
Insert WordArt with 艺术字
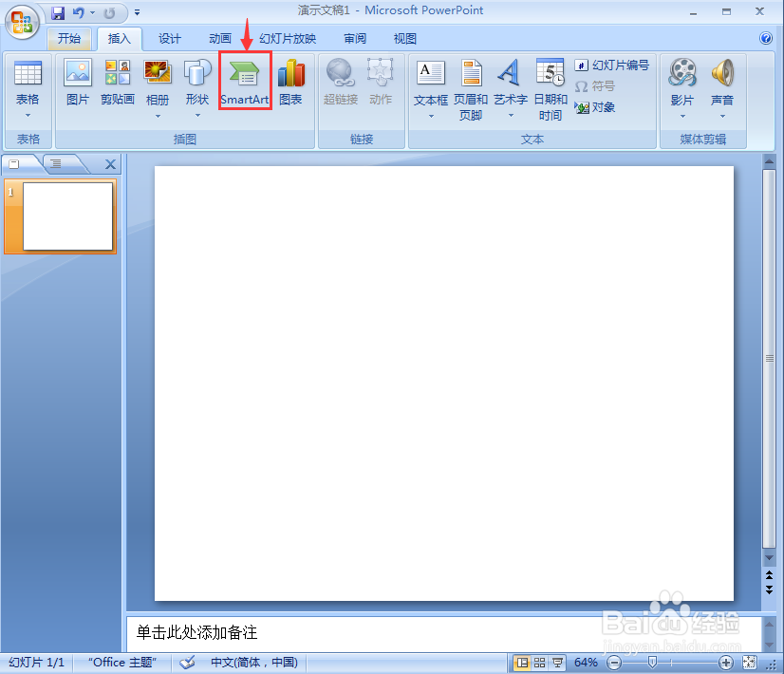coord(511,83)
